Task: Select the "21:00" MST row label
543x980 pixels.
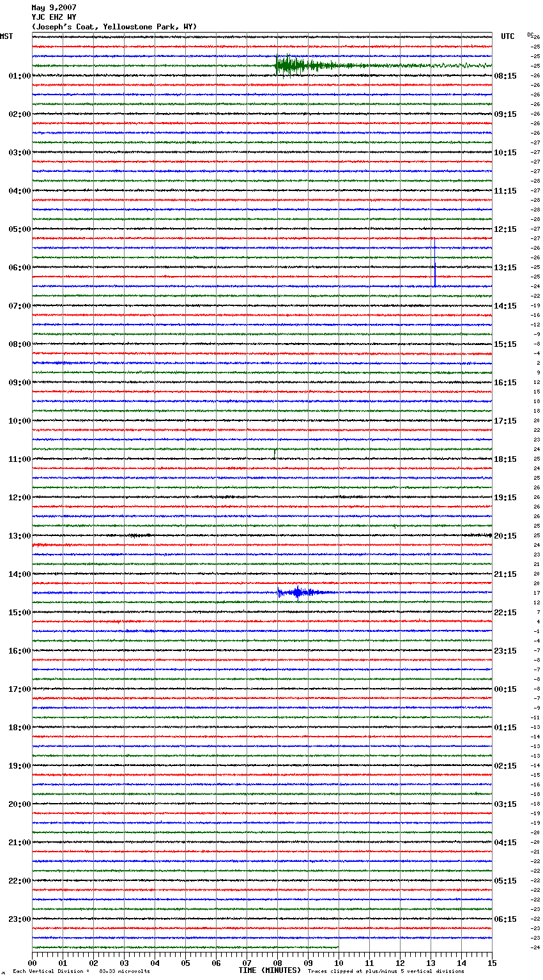Action: [x=20, y=843]
